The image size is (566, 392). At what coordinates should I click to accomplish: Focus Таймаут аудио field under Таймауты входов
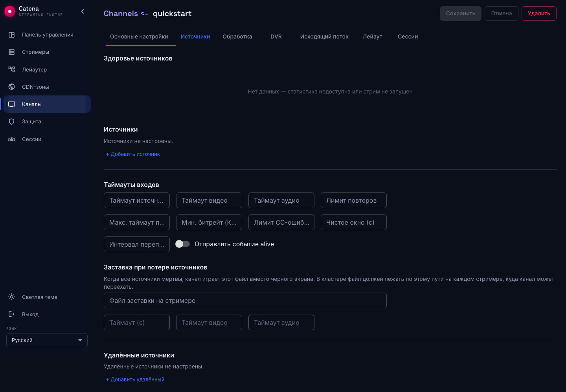(x=281, y=200)
